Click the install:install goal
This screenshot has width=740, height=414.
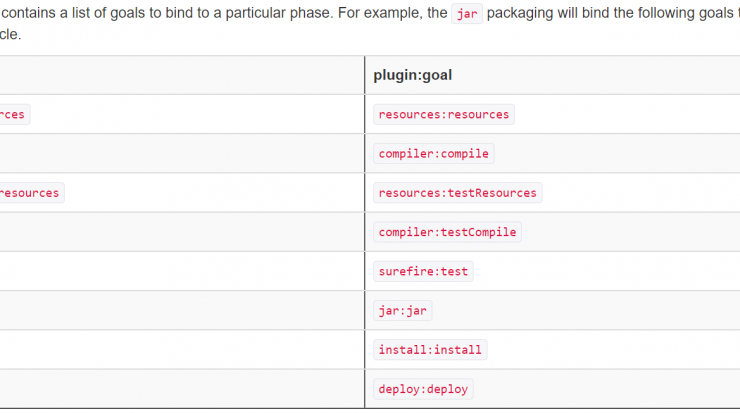(x=430, y=350)
